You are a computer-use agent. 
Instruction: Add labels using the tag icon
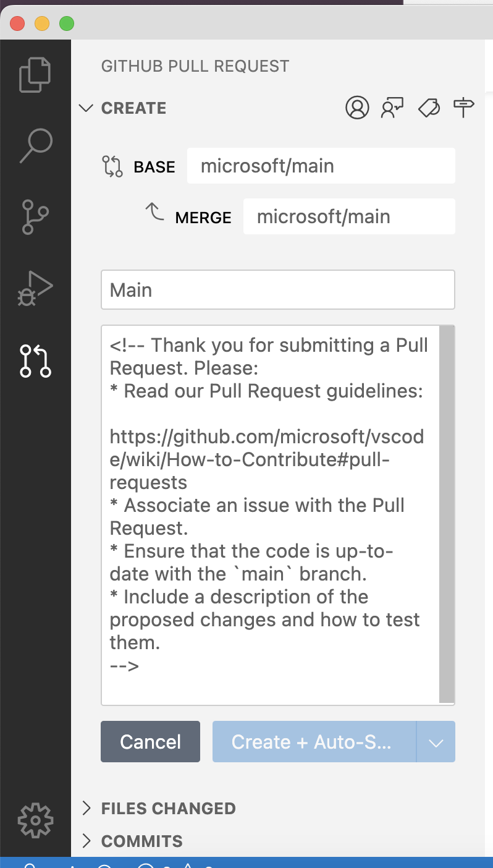[429, 107]
